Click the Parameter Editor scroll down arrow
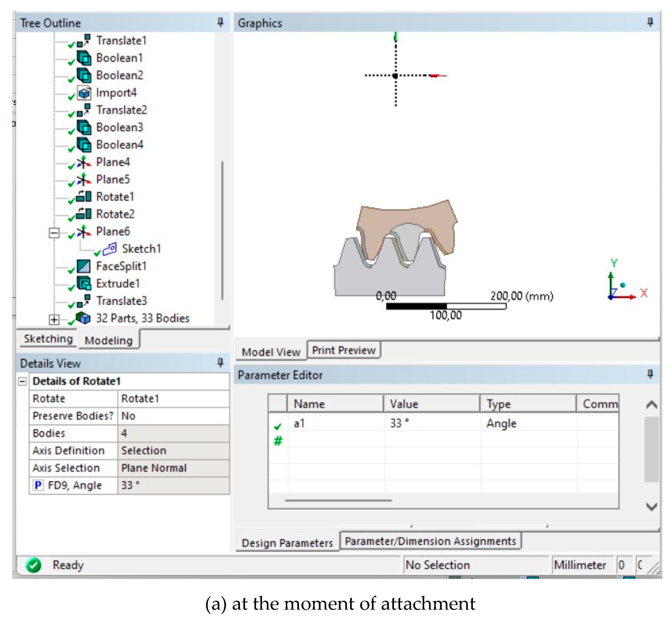Screen dimensions: 672x620 (x=651, y=506)
